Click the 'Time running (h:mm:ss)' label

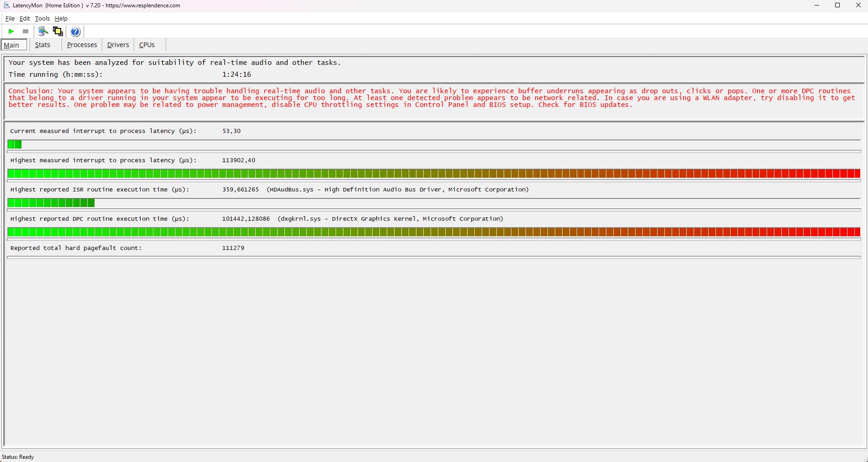tap(56, 74)
